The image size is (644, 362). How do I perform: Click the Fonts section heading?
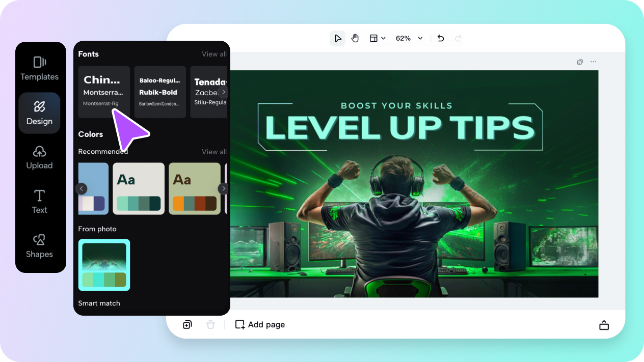[x=88, y=54]
